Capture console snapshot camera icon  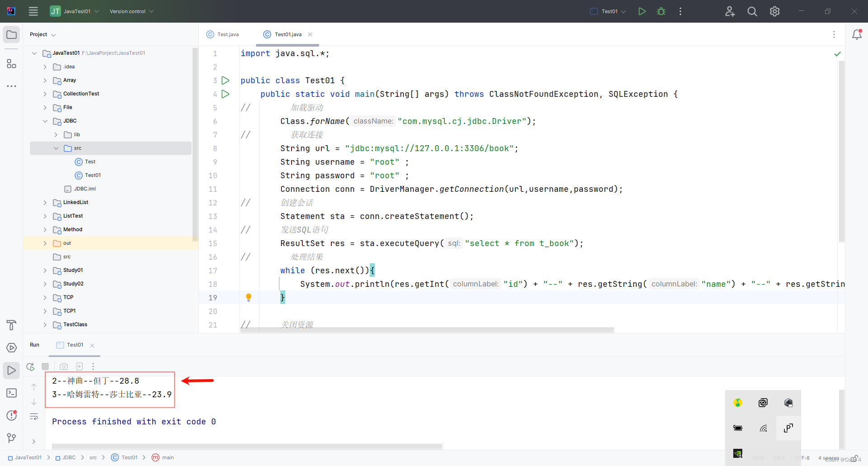coord(64,366)
